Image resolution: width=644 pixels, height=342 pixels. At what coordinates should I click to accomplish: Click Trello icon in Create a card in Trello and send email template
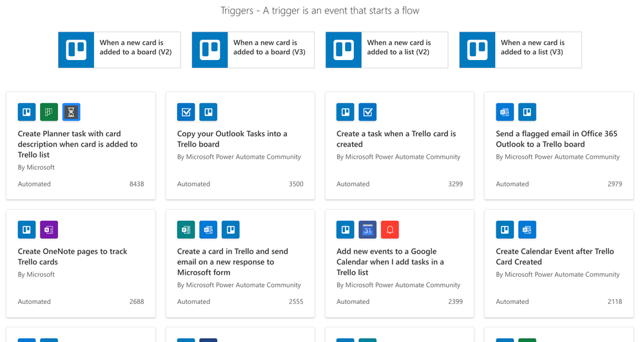(x=230, y=229)
